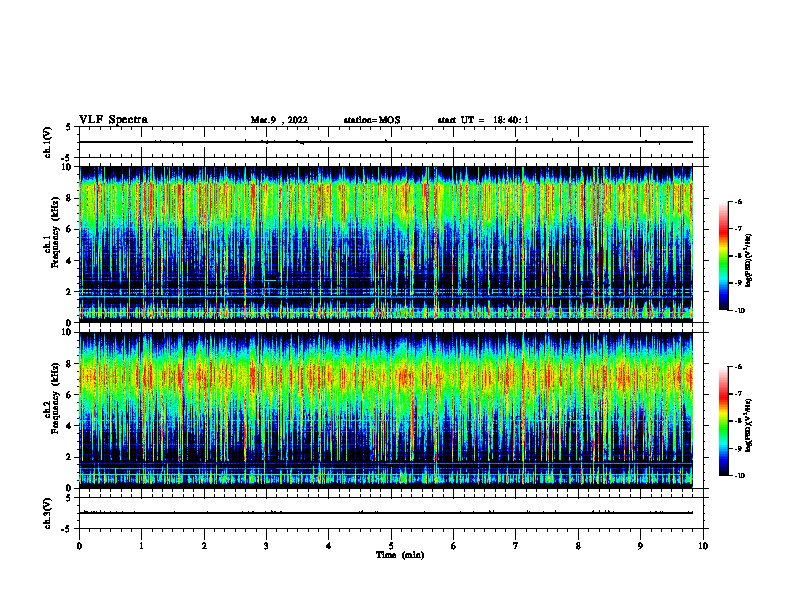792x612 pixels.
Task: Click the "-8" tick on ch.1 color bar
Action: pos(737,256)
